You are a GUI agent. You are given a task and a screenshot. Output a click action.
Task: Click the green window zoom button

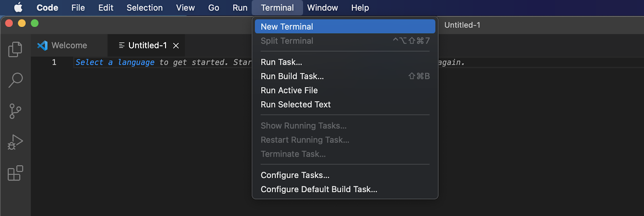pos(35,23)
